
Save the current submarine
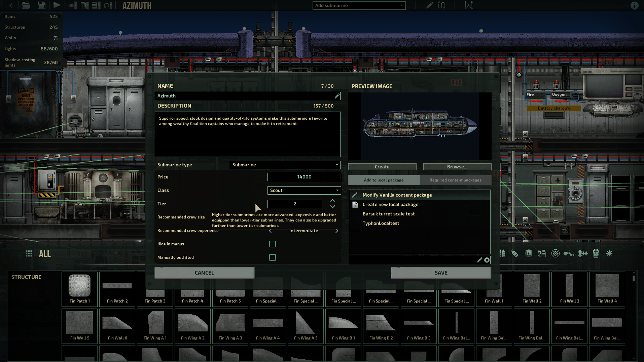(x=41, y=5)
